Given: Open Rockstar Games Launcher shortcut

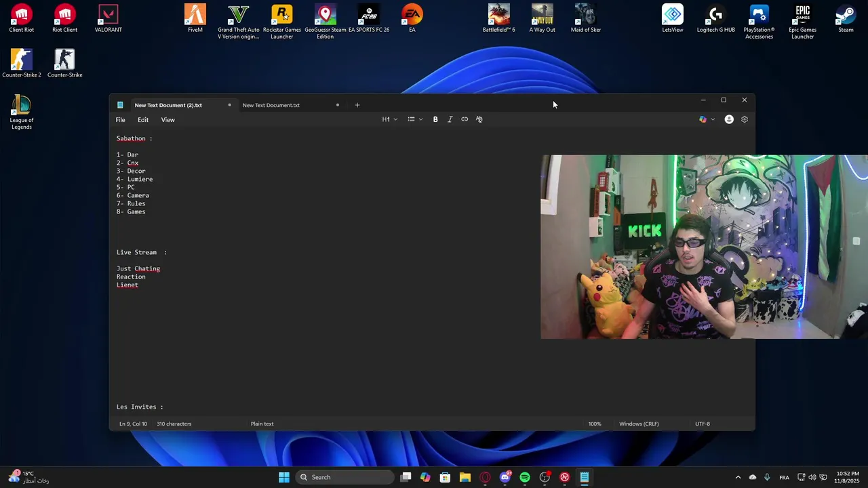Looking at the screenshot, I should point(282,22).
